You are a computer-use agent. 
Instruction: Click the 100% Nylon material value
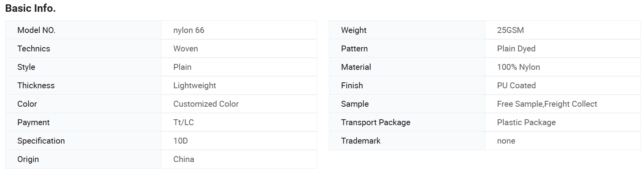[518, 67]
